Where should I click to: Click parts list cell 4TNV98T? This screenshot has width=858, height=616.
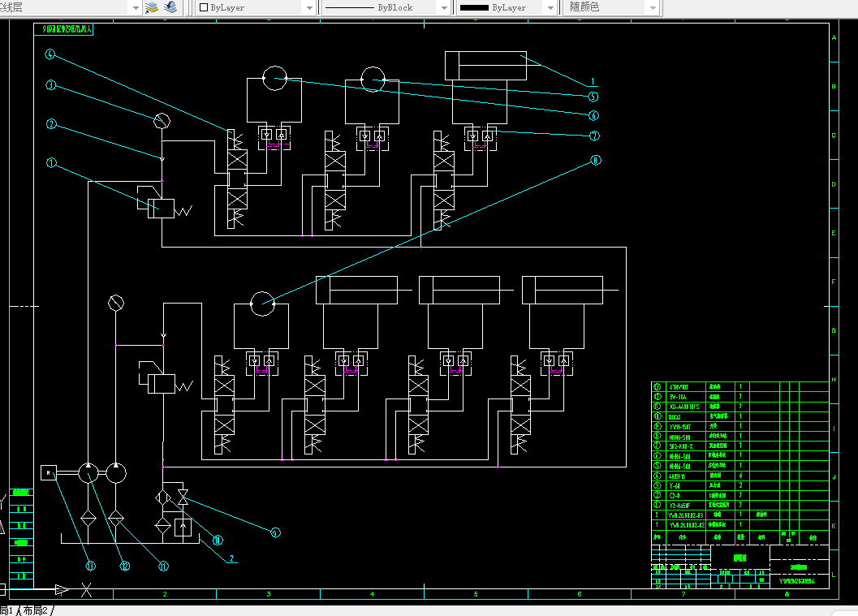(679, 387)
